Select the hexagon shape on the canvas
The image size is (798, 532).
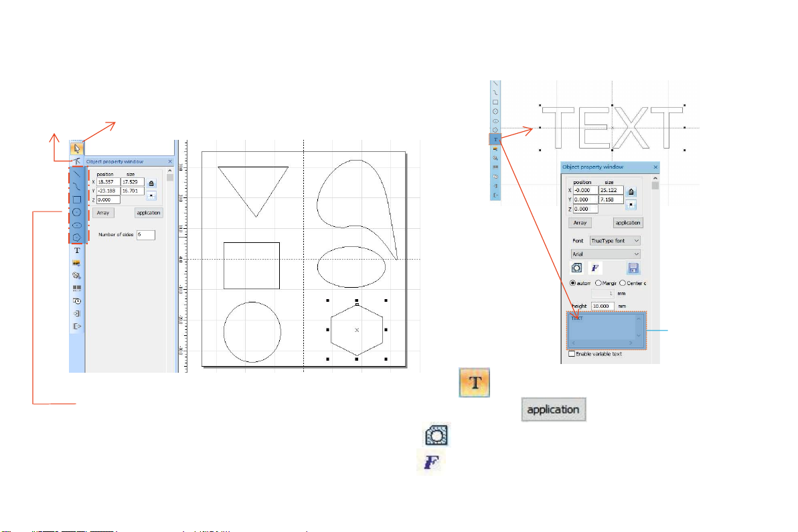tap(357, 330)
